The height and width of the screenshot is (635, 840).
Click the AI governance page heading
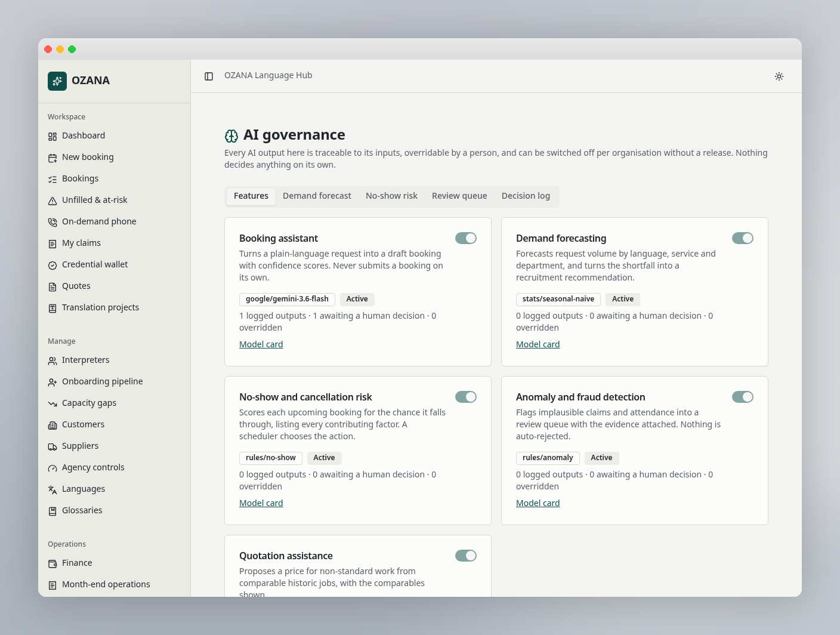coord(294,135)
